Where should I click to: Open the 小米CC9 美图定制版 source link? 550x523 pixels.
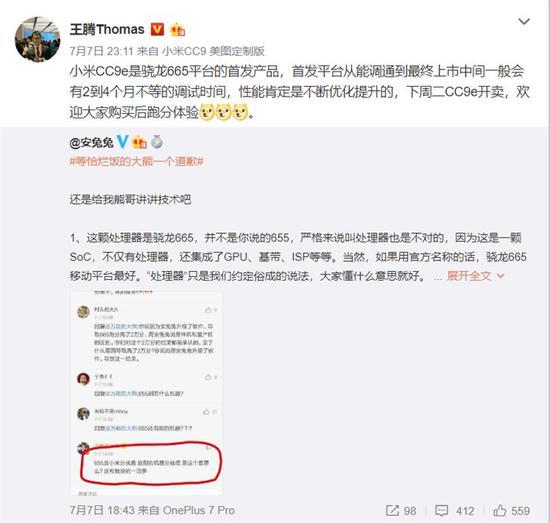point(213,51)
